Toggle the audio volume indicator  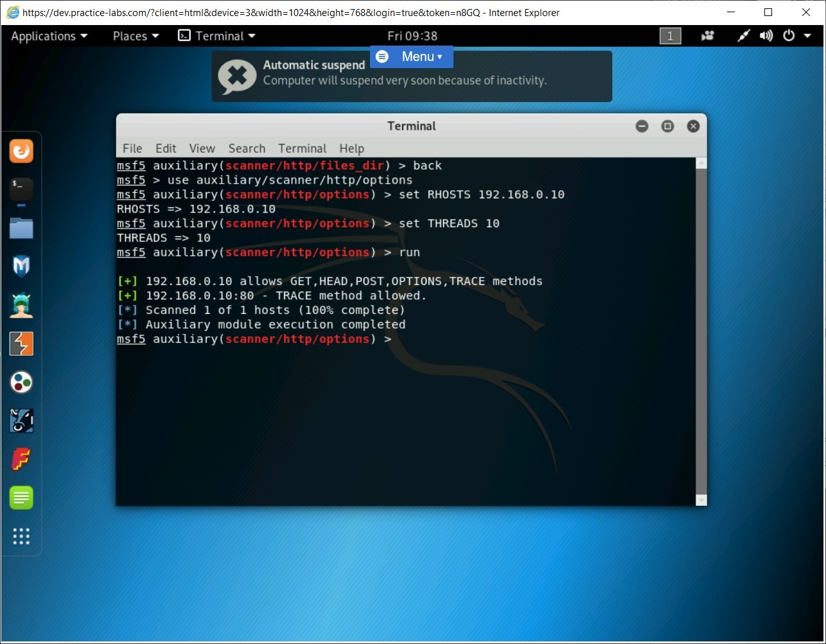(766, 36)
